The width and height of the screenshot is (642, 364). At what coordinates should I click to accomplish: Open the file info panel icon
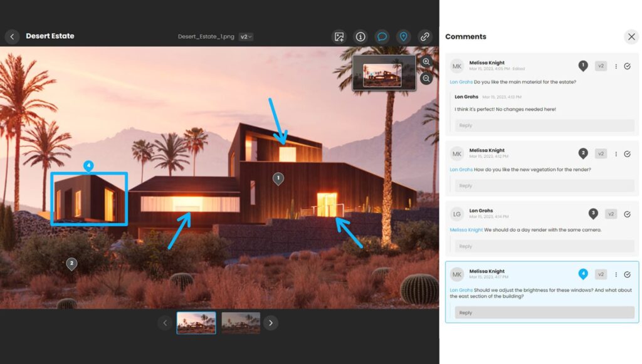[360, 37]
